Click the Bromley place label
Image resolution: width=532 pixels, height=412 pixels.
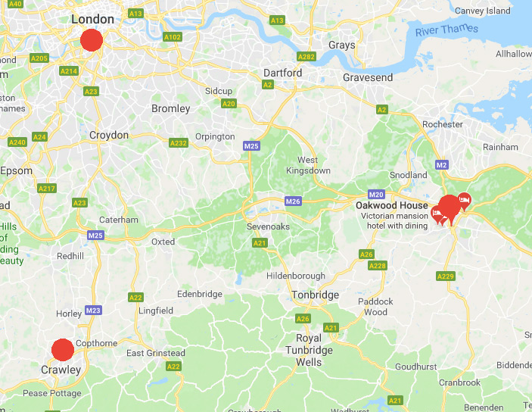click(171, 109)
